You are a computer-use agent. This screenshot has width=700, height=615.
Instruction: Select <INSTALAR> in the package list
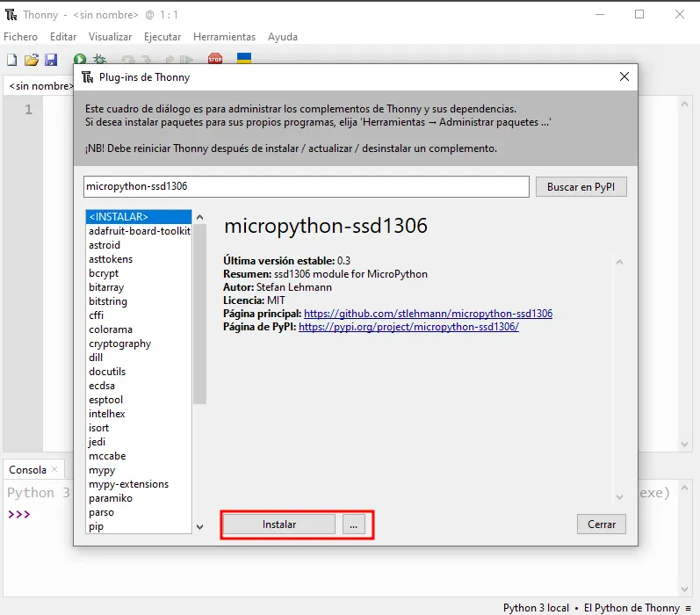tap(139, 217)
